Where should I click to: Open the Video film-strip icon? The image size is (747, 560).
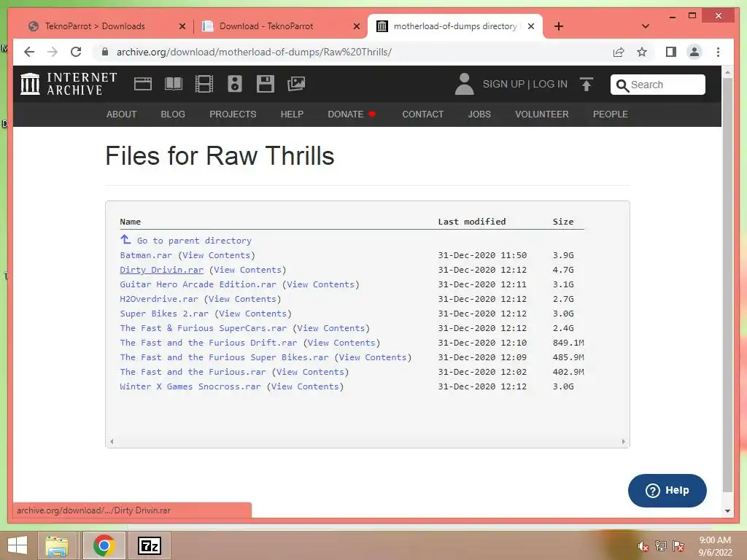[204, 84]
